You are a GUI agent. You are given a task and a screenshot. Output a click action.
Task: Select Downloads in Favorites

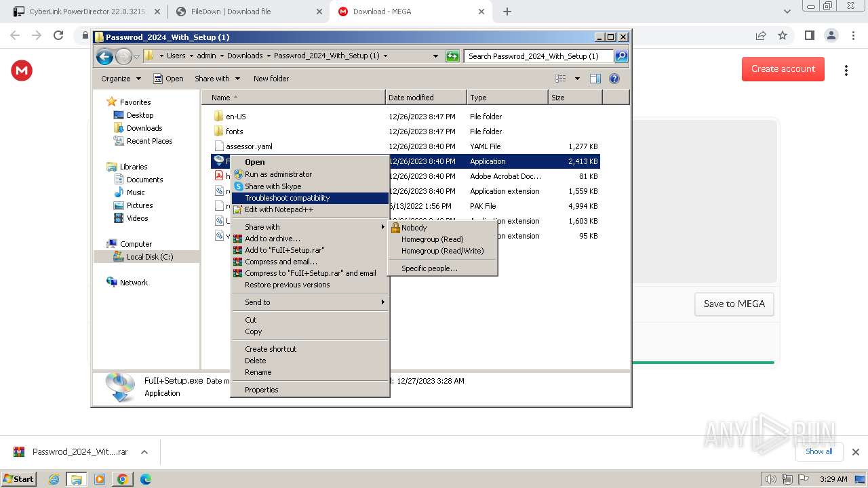click(144, 128)
